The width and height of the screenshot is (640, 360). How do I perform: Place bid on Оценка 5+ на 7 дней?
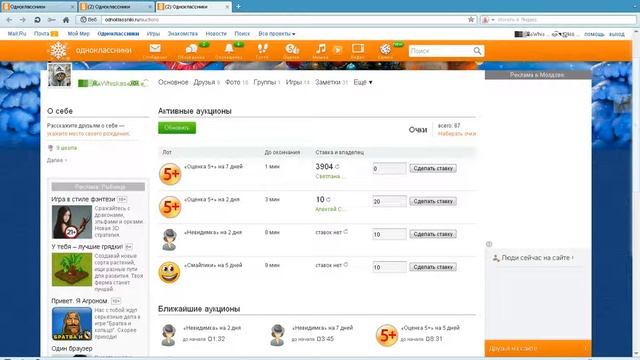click(433, 168)
